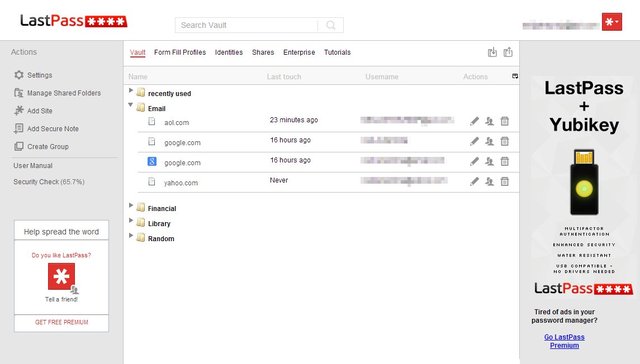
Task: Switch to Form Fill Profiles tab
Action: coord(180,52)
